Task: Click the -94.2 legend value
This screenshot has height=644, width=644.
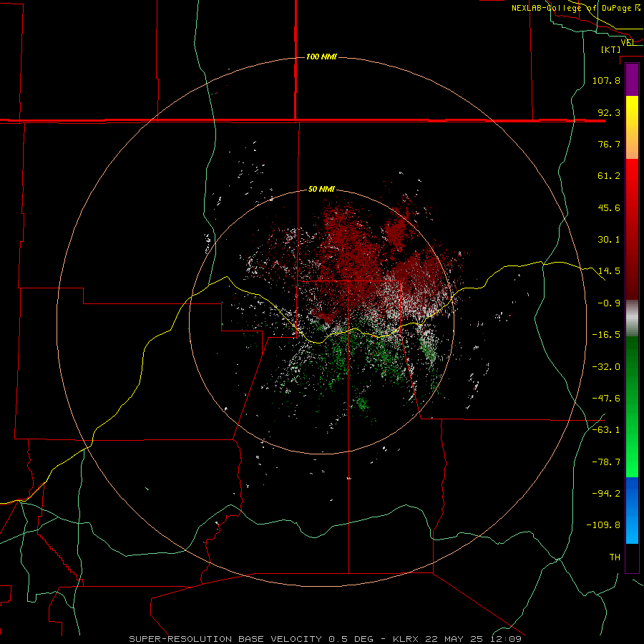Action: 606,493
